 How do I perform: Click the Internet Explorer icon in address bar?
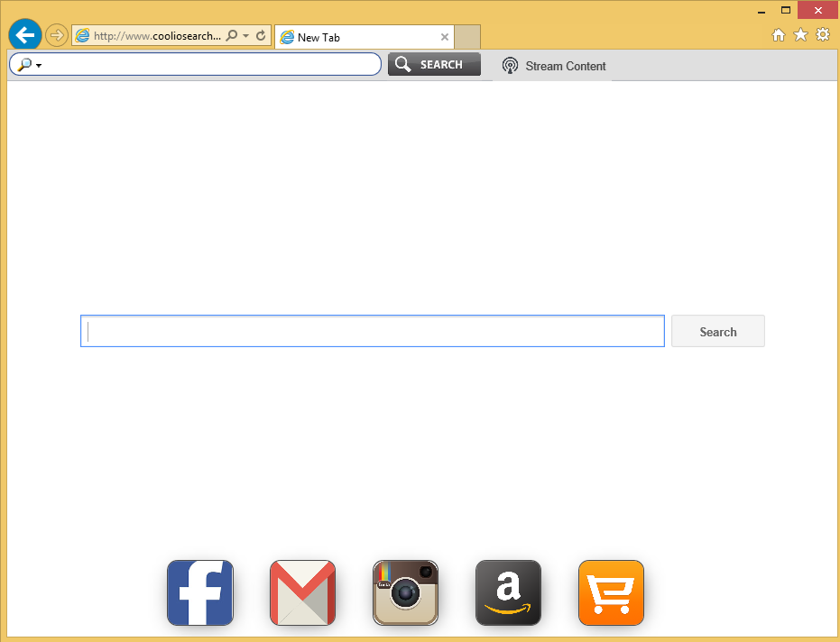point(82,36)
